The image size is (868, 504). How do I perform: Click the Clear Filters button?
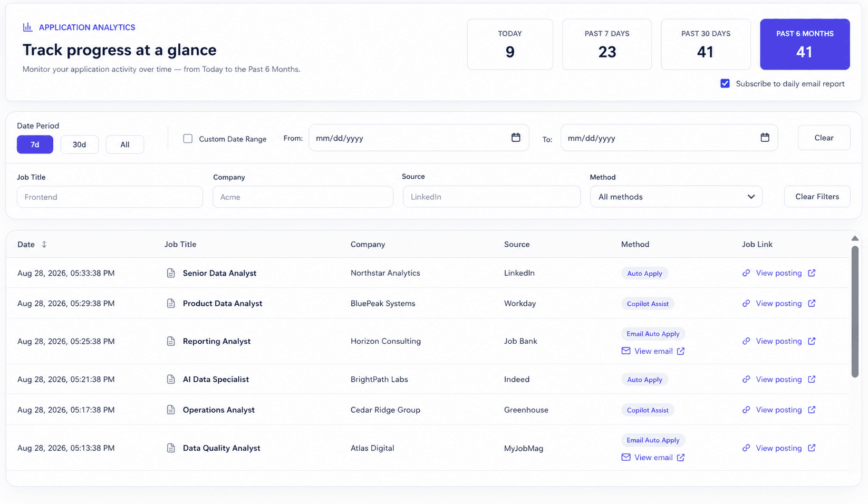[817, 197]
